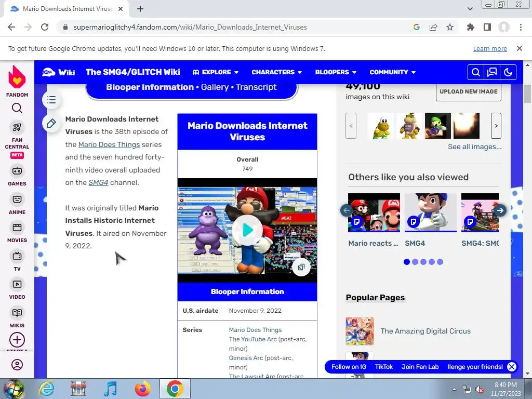
Task: Open the Mario reacts recommended article
Action: 374,220
